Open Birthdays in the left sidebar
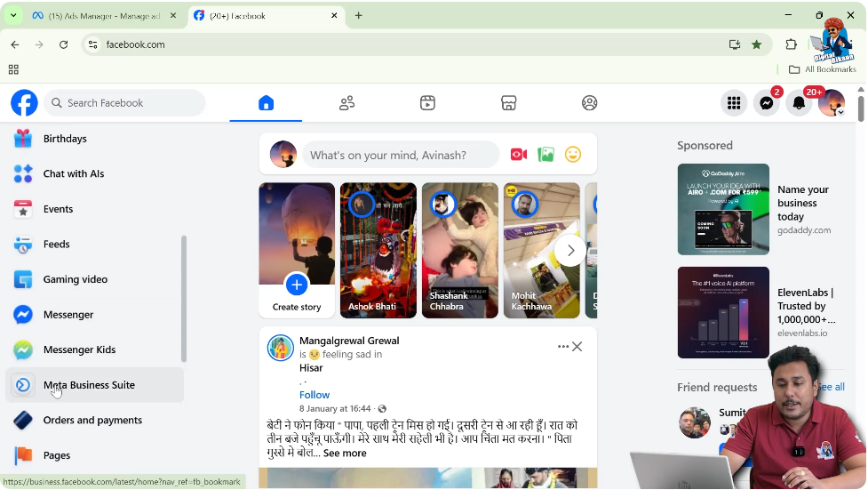Image resolution: width=868 pixels, height=490 pixels. click(94, 139)
